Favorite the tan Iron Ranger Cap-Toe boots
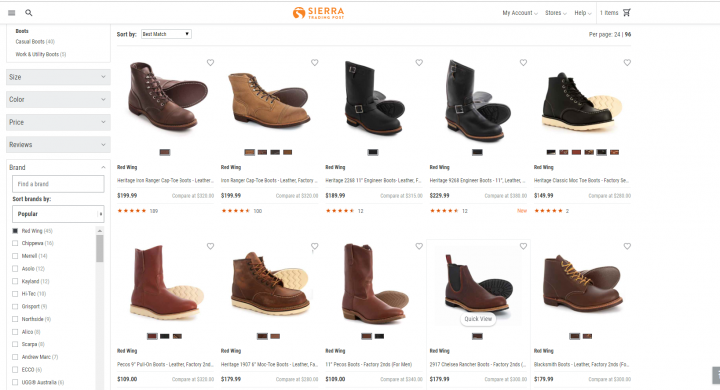Viewport: 720px width, 390px height. click(x=315, y=62)
